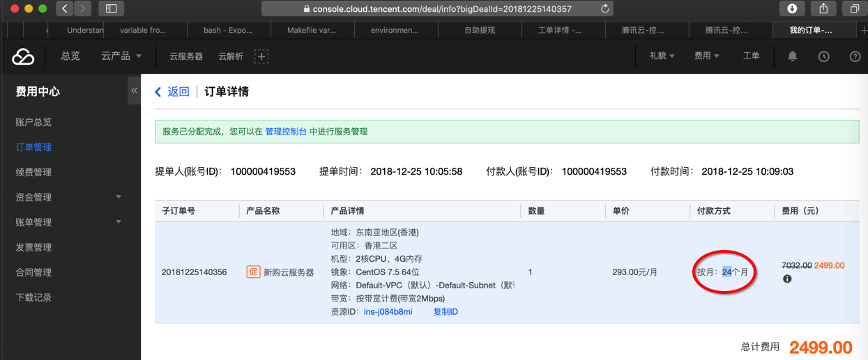Toggle Safari sidebar button
Screen dimensions: 868x360
[111, 8]
